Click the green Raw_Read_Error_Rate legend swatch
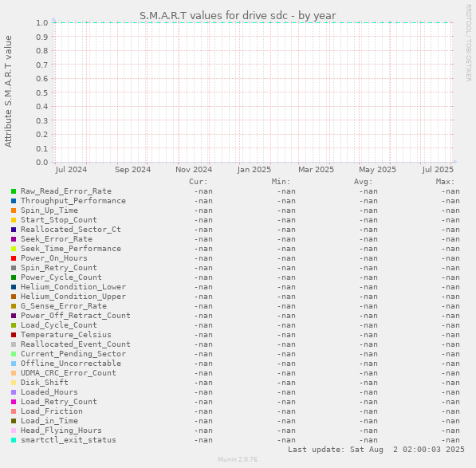The height and width of the screenshot is (468, 476). click(14, 191)
